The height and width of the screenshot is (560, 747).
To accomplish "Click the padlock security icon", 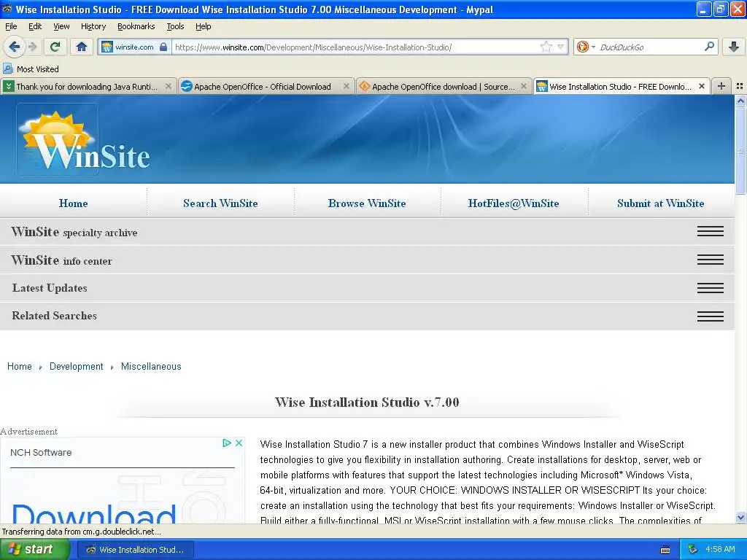I will [x=163, y=47].
